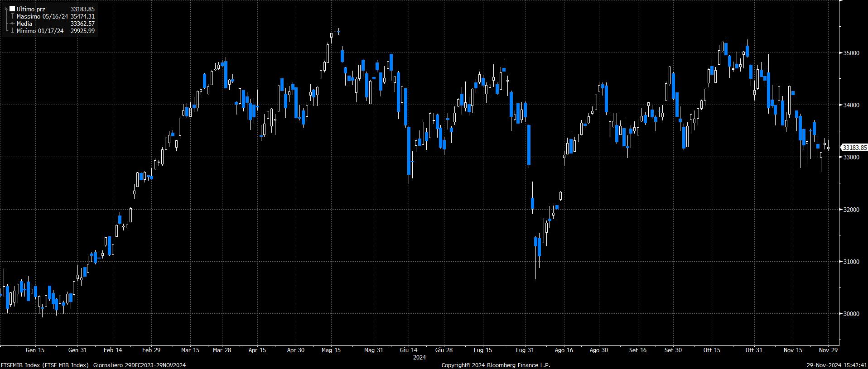
Task: Click the 'FTSEMIB Index (FTSE MIB Index)' footer text
Action: pyautogui.click(x=45, y=365)
